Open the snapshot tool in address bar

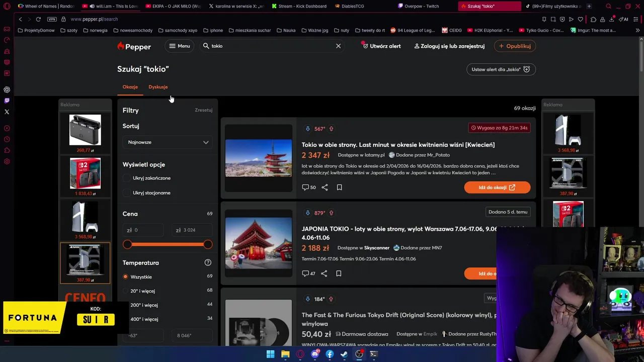[x=553, y=19]
